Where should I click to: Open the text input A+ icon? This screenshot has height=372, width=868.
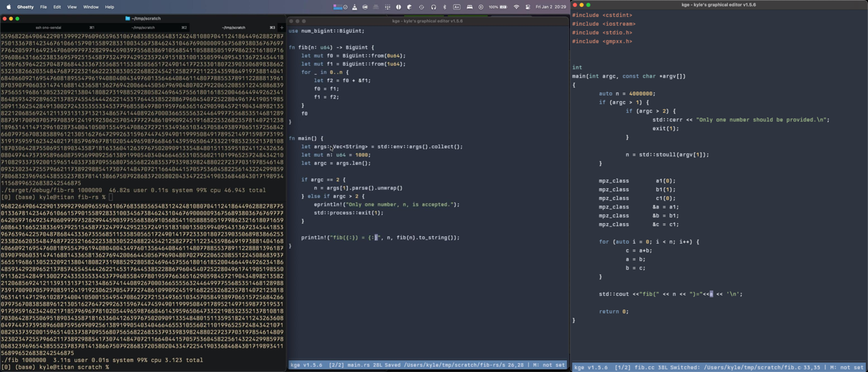pos(456,7)
